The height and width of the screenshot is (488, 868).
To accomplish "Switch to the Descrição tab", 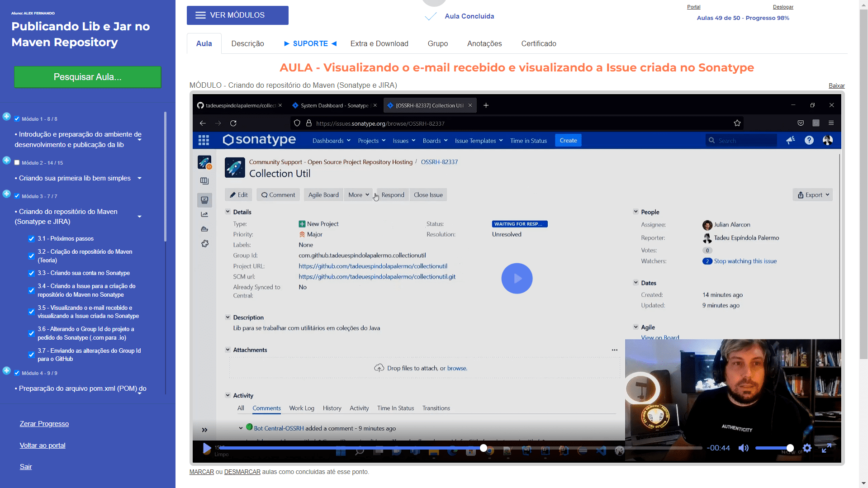I will point(247,43).
